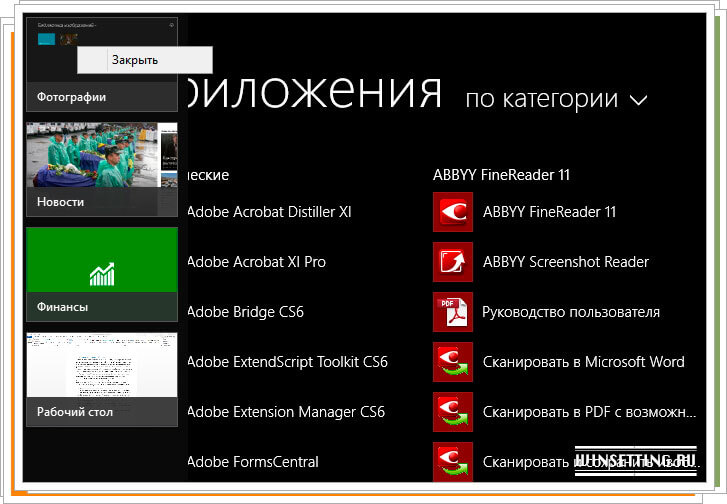Screen dimensions: 727x504
Task: Launch Adobe ExtendScript Toolkit CS6
Action: pos(287,362)
